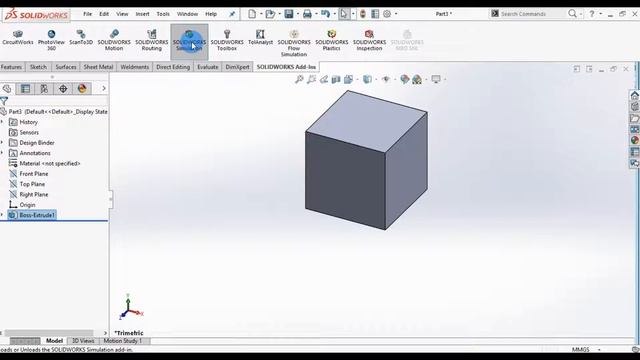
Task: Pin the menu bar with the pushpin
Action: click(x=232, y=14)
